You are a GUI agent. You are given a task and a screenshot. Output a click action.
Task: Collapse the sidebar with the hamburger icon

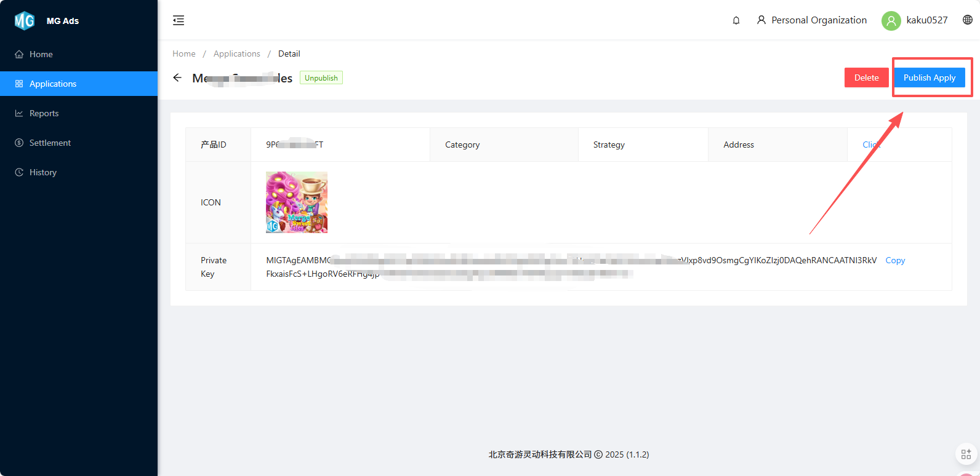tap(179, 20)
